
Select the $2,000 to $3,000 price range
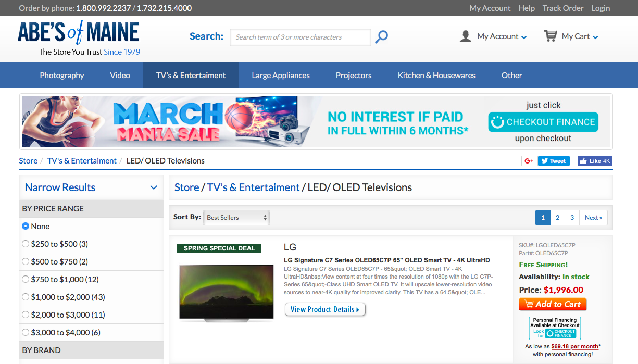tap(26, 315)
